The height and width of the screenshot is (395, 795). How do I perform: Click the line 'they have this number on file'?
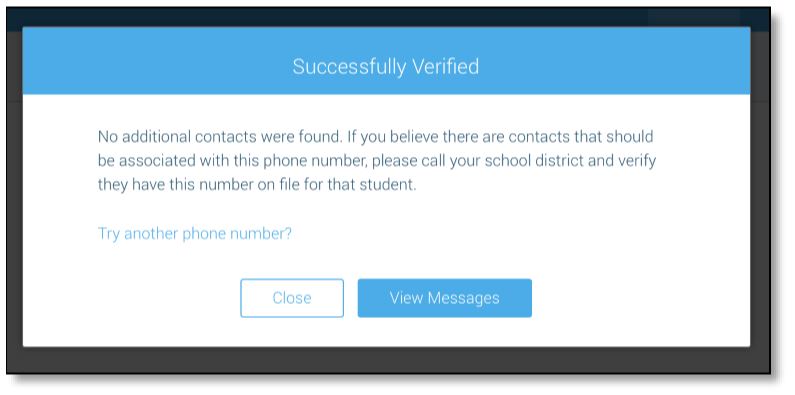257,185
